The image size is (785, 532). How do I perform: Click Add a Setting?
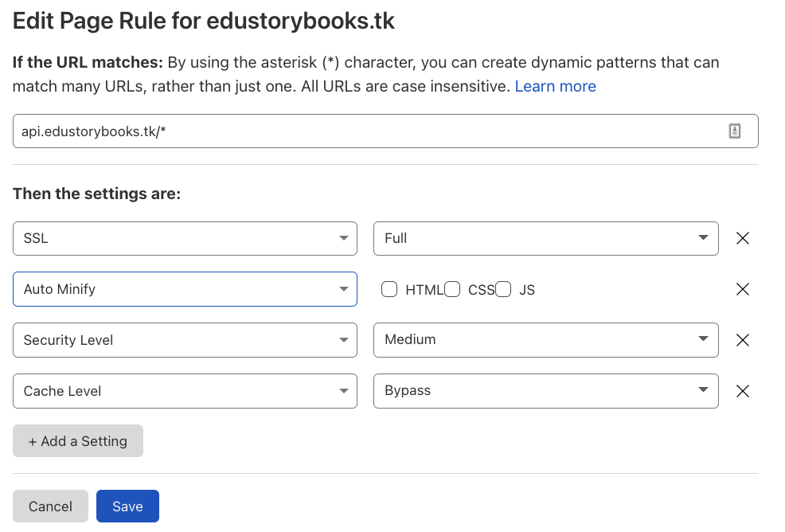[x=77, y=440]
